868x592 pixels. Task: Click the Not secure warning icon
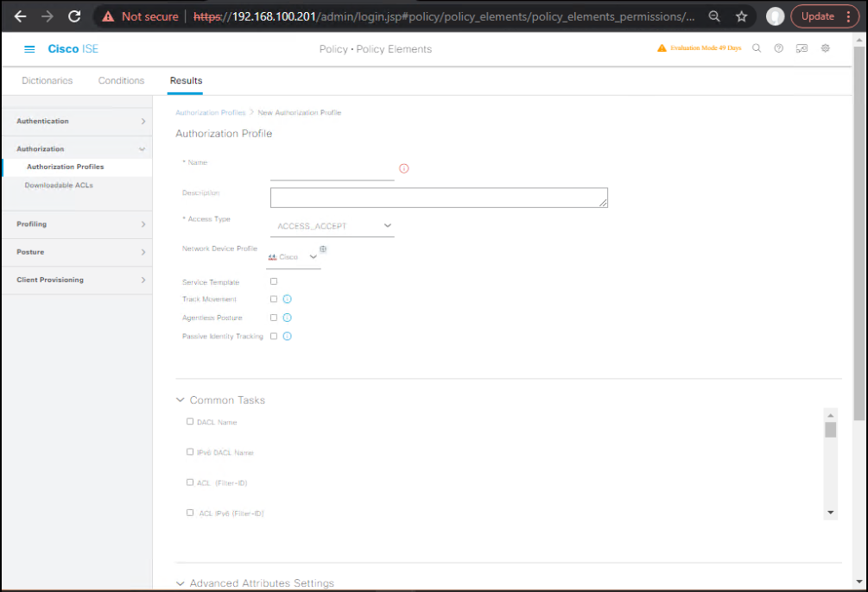click(109, 16)
